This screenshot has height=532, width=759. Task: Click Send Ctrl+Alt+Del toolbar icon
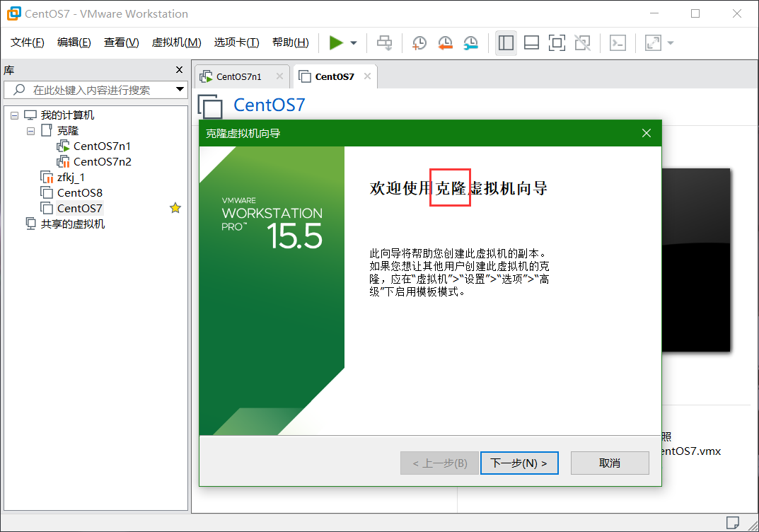click(385, 42)
